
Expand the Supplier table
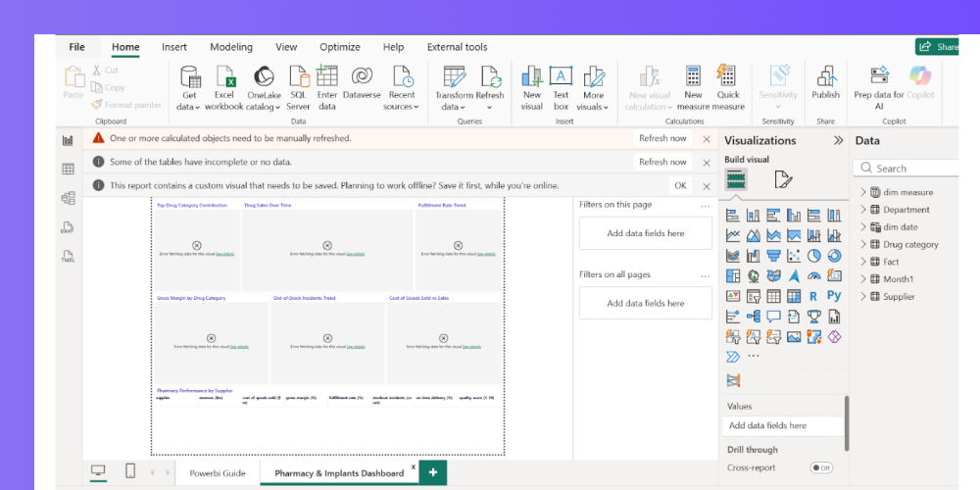(863, 296)
